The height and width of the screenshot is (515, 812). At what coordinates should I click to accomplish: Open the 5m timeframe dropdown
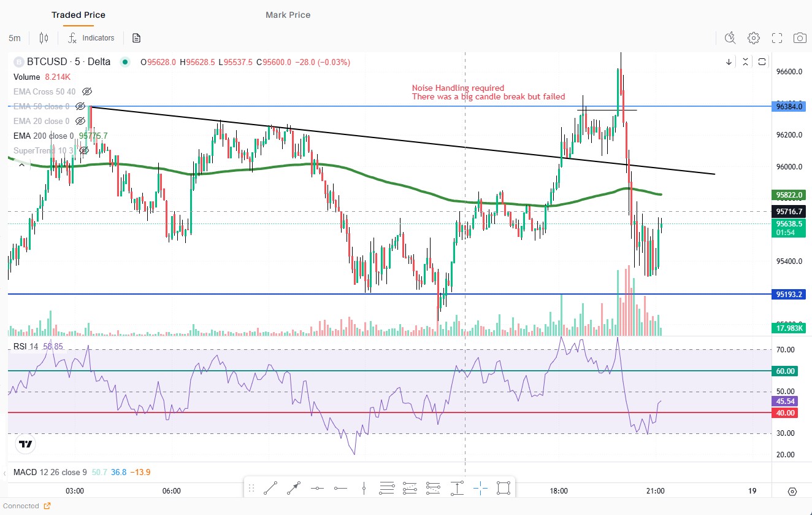(15, 38)
